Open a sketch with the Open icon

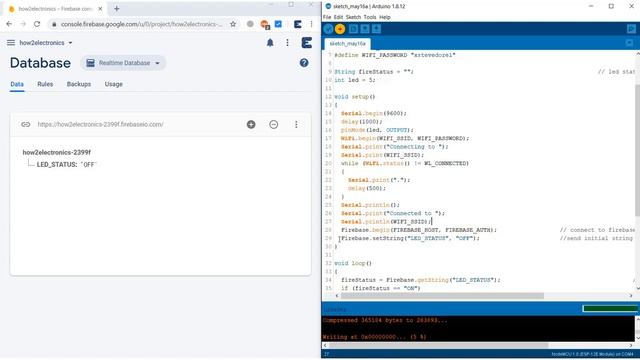point(365,29)
